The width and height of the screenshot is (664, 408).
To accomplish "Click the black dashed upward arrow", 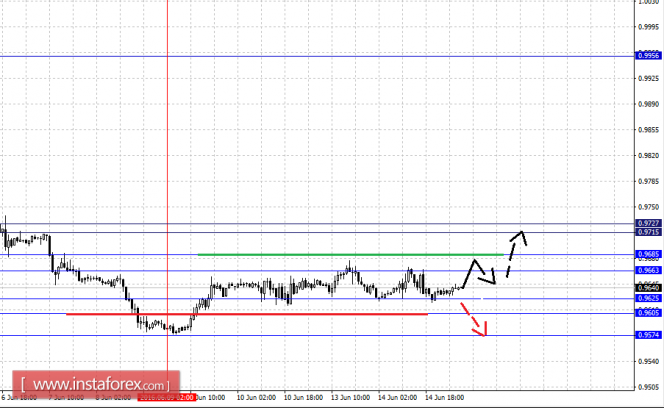I will 516,253.
